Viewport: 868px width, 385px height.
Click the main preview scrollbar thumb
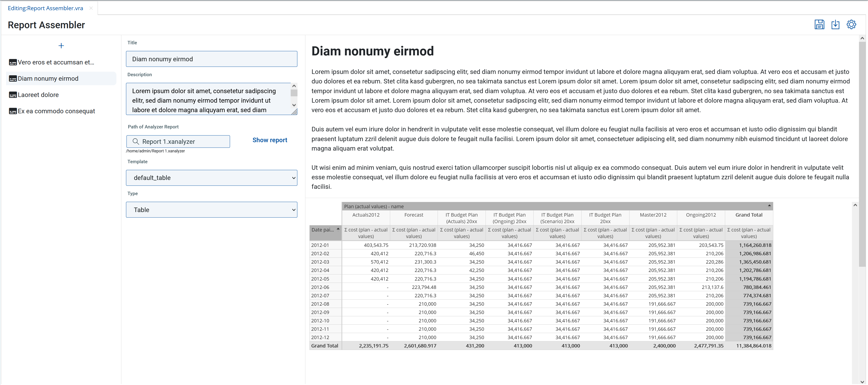click(862, 154)
